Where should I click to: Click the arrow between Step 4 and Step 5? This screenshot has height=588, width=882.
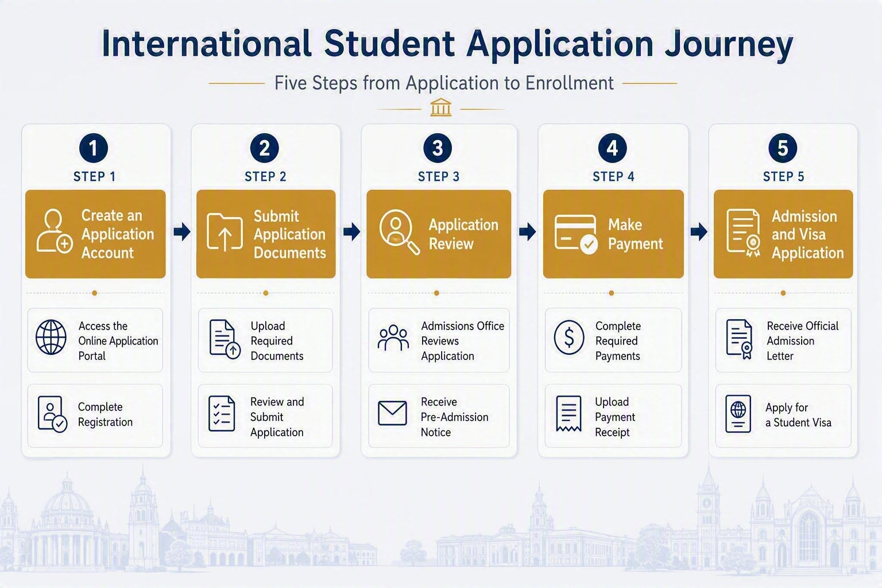699,232
